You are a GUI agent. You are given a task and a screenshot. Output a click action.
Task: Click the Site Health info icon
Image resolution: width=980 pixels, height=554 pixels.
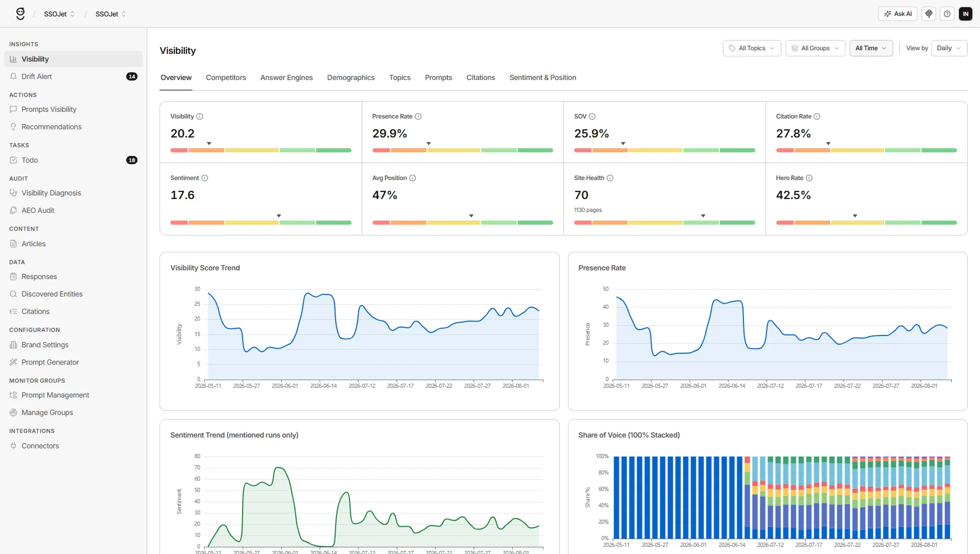tap(610, 178)
